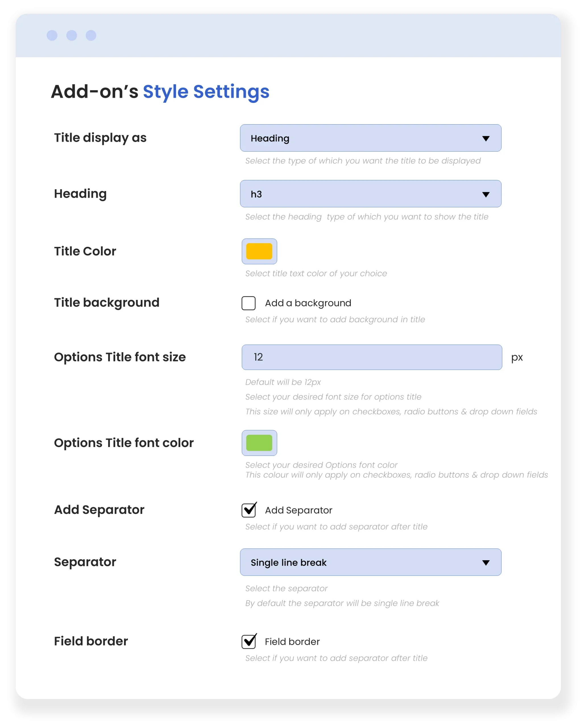Click the arrow on the h3 dropdown
This screenshot has height=728, width=585.
tap(486, 195)
